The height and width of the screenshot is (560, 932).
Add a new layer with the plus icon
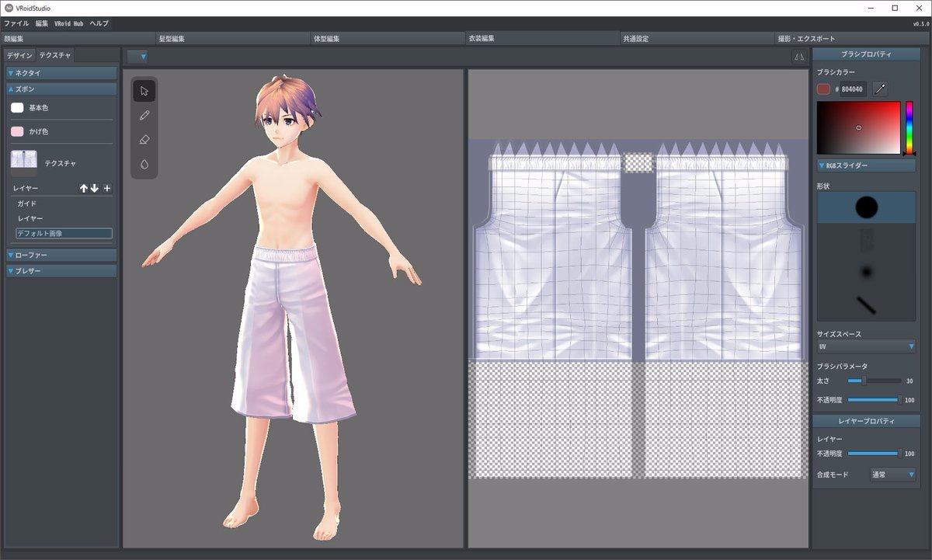(107, 188)
